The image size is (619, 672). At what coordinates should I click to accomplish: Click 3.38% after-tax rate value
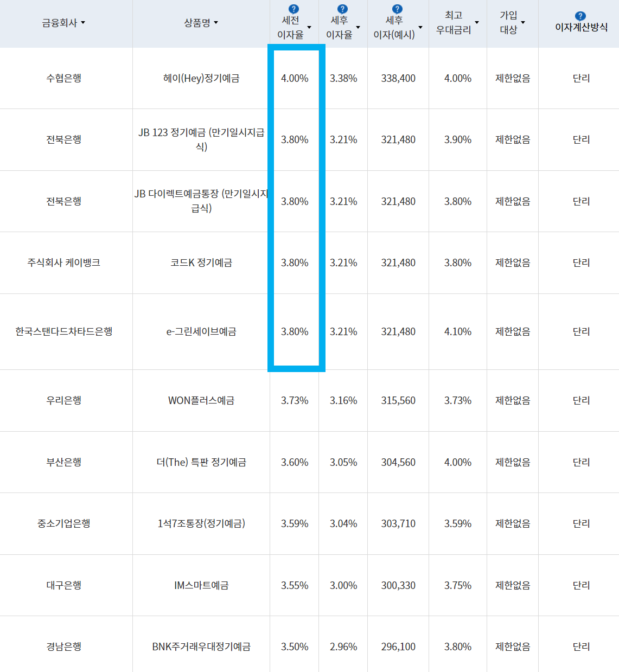point(343,78)
